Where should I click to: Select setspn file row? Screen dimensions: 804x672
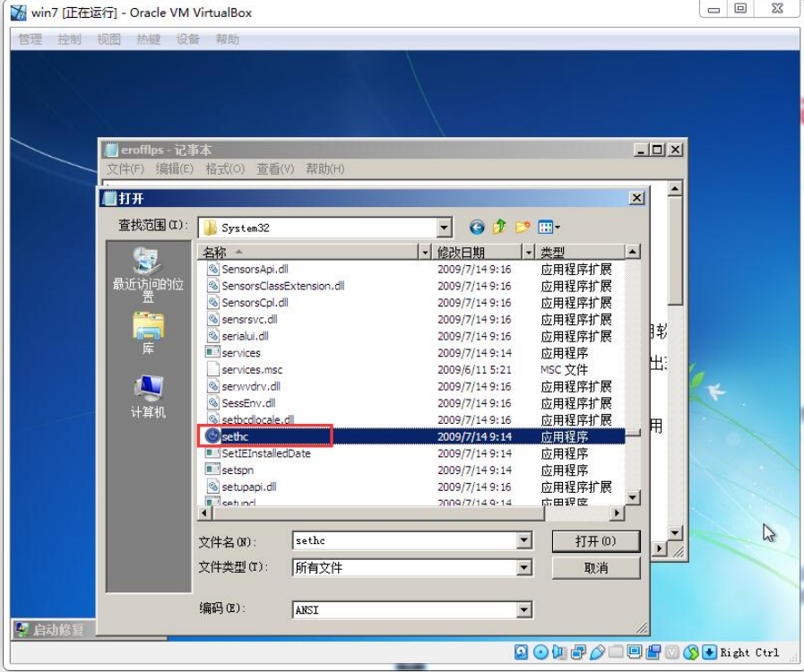411,470
